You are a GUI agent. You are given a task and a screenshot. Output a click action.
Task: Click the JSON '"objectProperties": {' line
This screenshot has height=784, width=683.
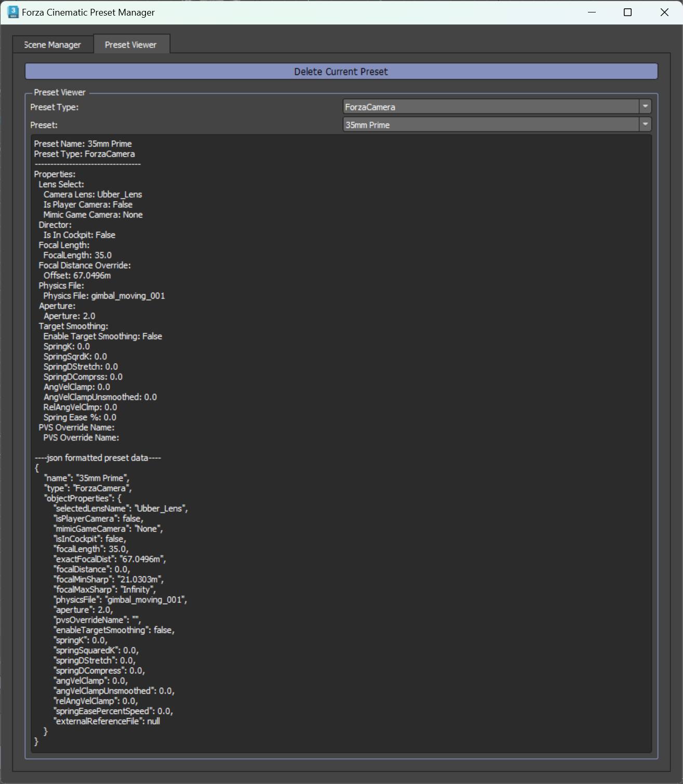[83, 499]
